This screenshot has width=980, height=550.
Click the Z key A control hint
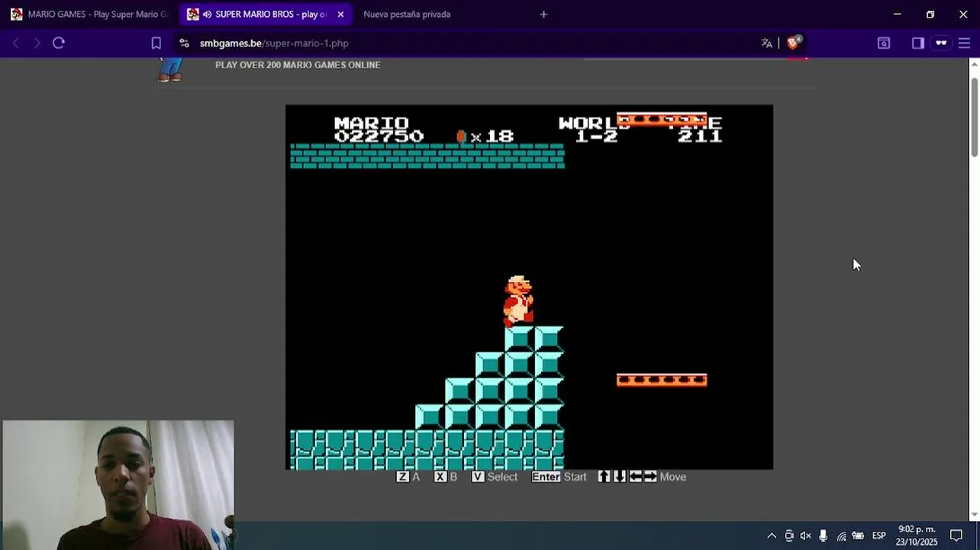(408, 477)
